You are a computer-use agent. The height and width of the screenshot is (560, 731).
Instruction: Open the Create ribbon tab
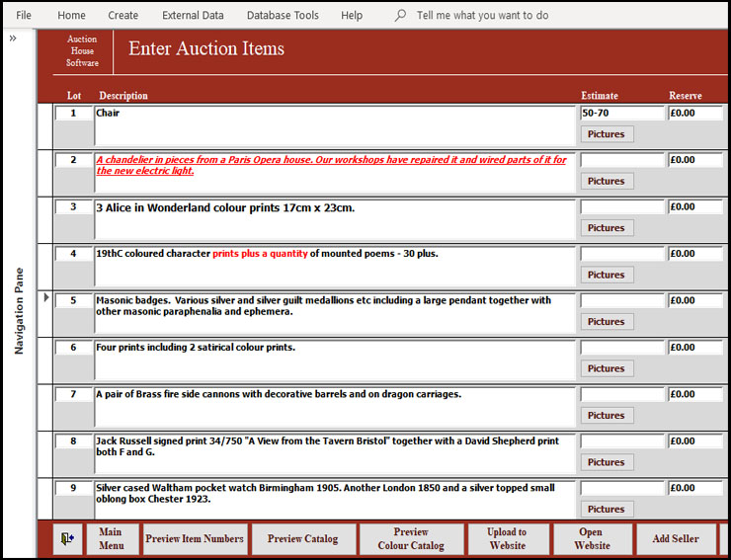coord(123,16)
